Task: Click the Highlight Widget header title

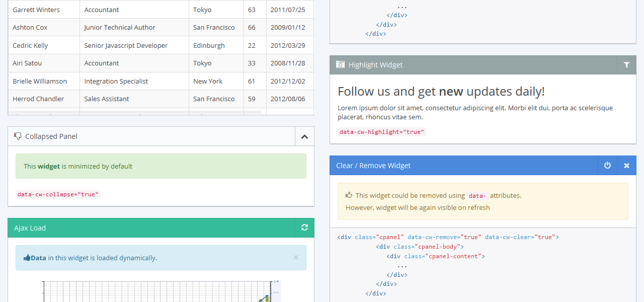Action: click(375, 65)
